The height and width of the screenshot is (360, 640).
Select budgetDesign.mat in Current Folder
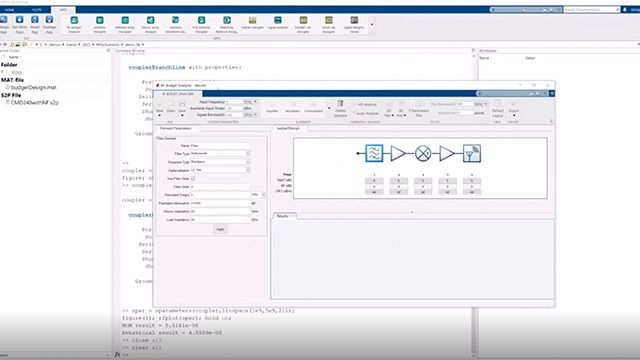[x=33, y=87]
